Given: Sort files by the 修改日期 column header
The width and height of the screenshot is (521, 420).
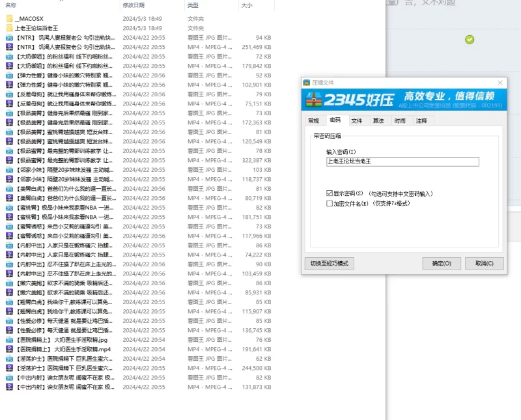Looking at the screenshot, I should (x=134, y=5).
